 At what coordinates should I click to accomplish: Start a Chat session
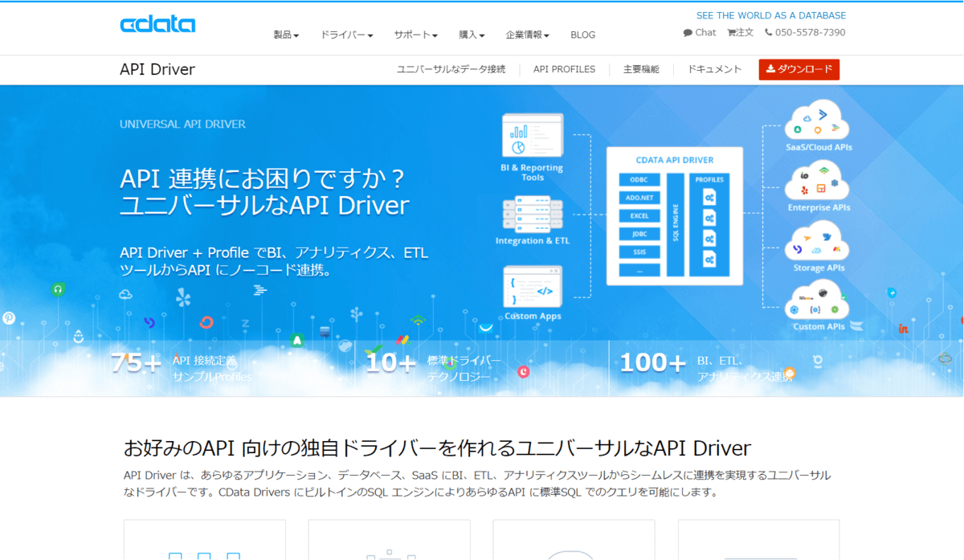pos(700,33)
